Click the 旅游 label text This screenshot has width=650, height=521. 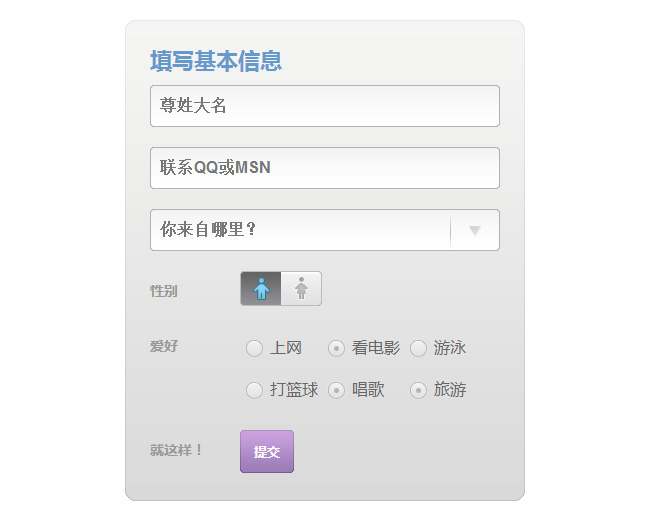(450, 390)
